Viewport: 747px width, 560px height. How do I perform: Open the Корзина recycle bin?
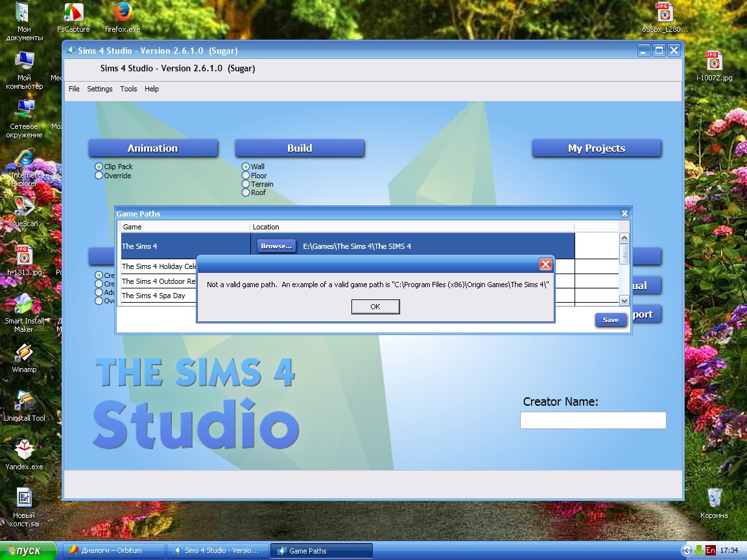[x=714, y=503]
